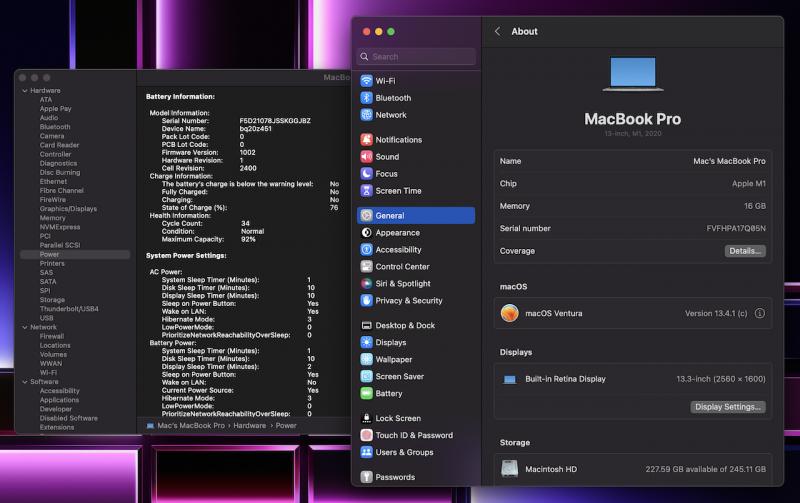This screenshot has width=800, height=503.
Task: Click the Siri & Spotlight icon
Action: click(366, 283)
